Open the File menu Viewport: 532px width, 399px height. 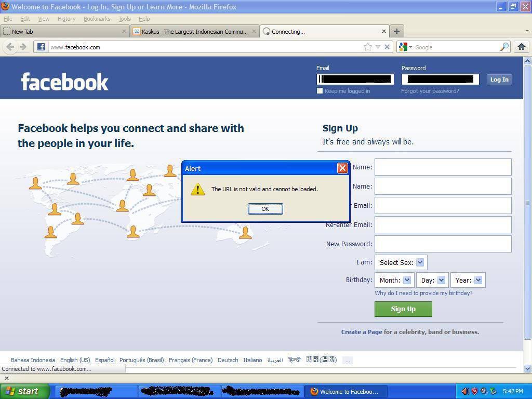7,19
